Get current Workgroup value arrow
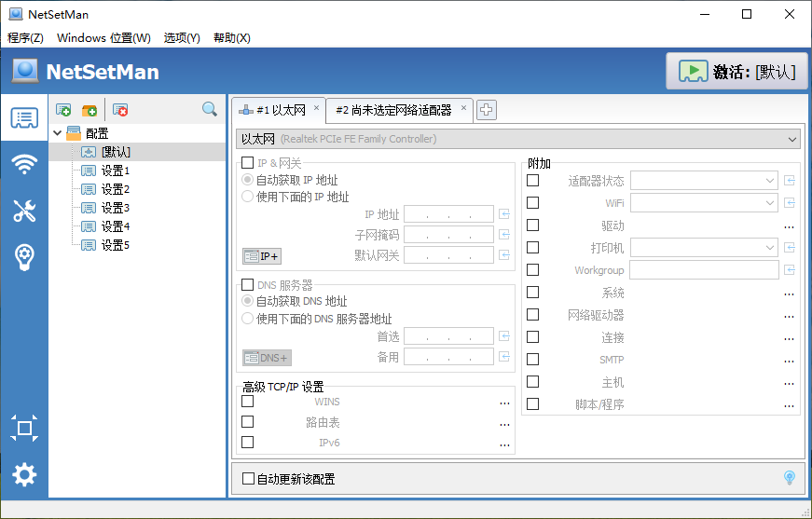 (790, 269)
